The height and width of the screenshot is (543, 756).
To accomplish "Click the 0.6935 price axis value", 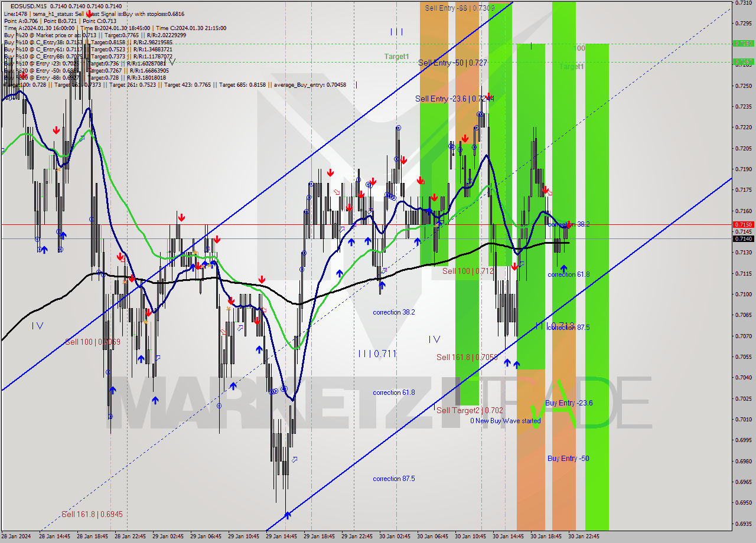I will 744,524.
